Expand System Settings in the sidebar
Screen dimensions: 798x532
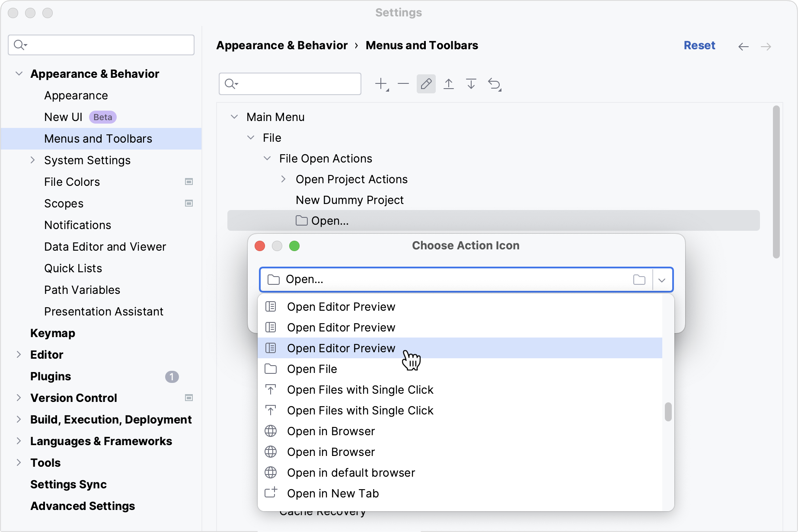coord(33,160)
